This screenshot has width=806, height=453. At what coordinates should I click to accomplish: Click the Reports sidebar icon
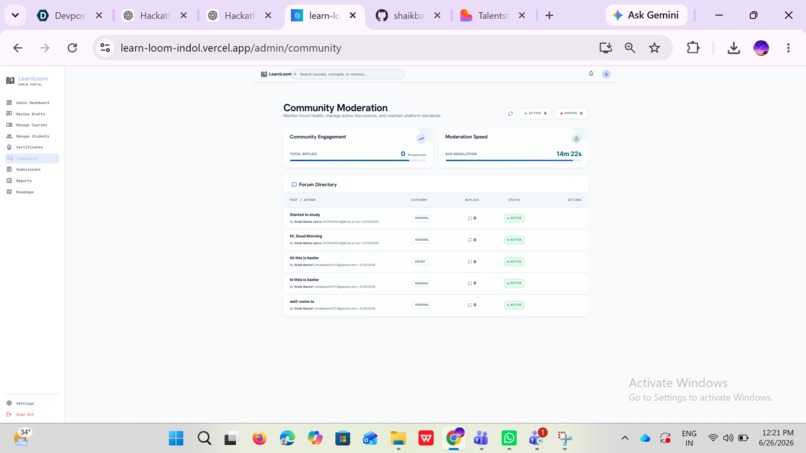pos(9,180)
